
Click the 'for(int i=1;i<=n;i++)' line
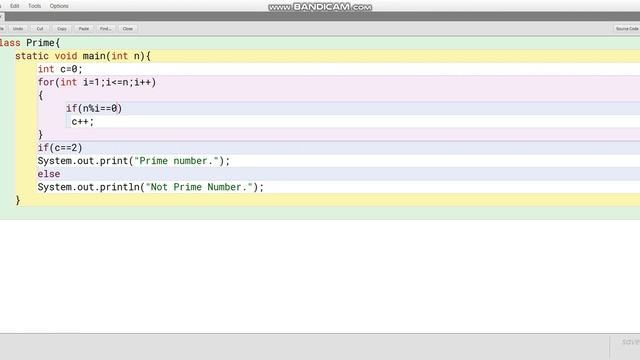click(97, 82)
